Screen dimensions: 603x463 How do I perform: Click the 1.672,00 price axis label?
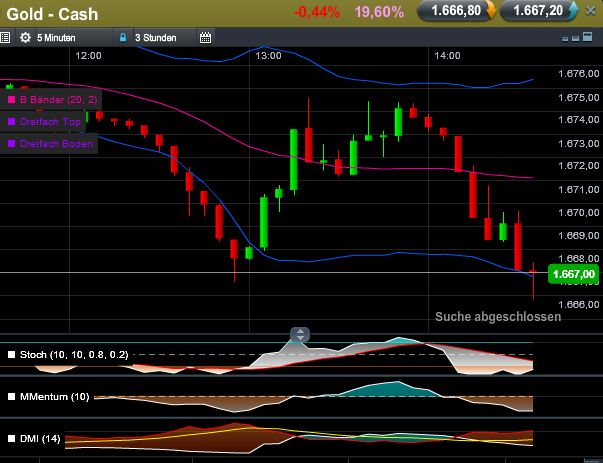pos(578,166)
